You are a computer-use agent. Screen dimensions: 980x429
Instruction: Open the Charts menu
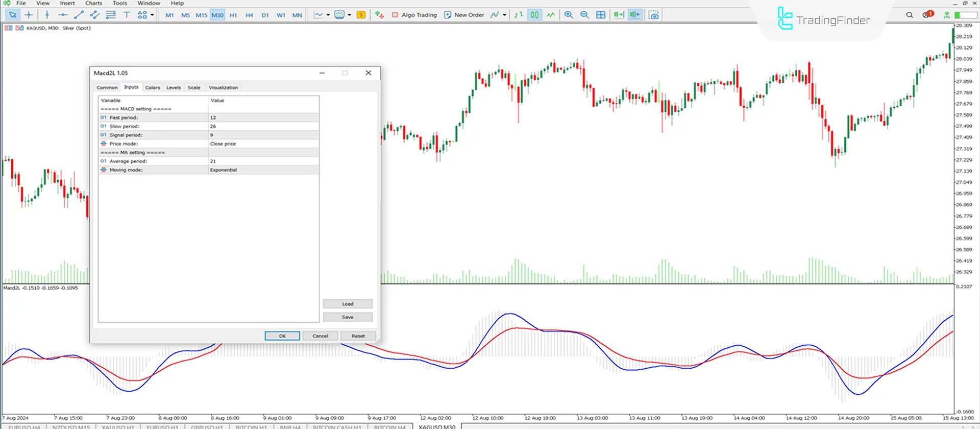tap(93, 3)
